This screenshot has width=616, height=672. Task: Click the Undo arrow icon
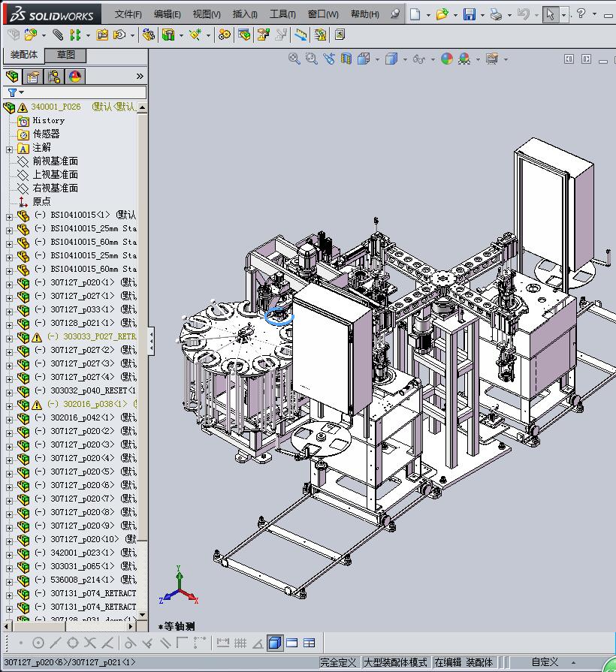pos(523,14)
